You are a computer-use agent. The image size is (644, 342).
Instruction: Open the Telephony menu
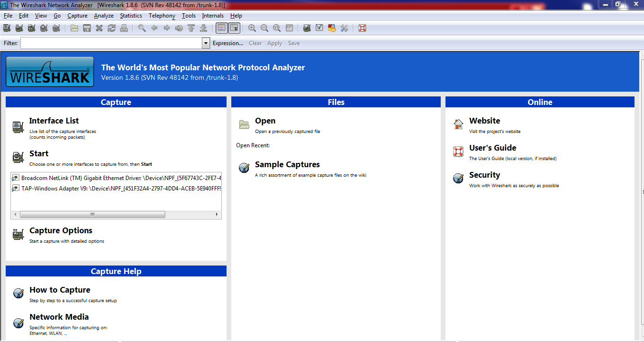(162, 16)
